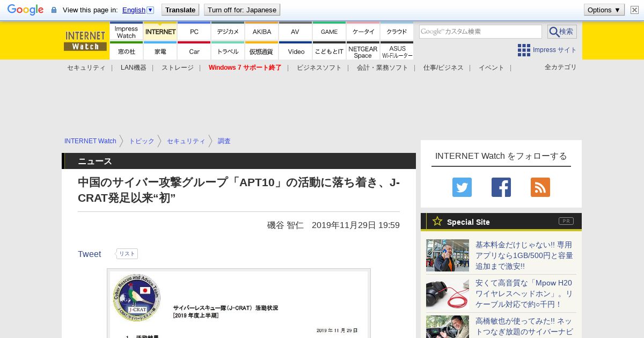Open the ASUS Wi-Fiルーター tab
The image size is (644, 338).
click(397, 51)
